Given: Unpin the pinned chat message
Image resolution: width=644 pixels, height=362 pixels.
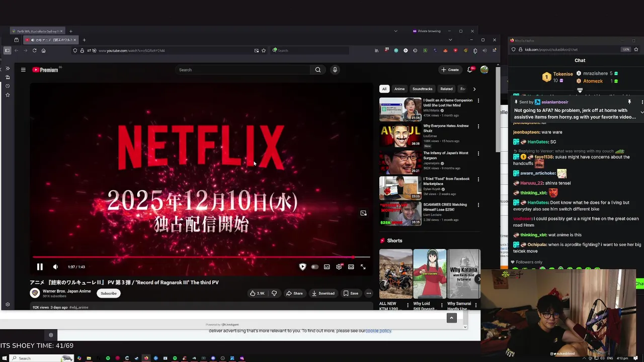Looking at the screenshot, I should point(629,102).
